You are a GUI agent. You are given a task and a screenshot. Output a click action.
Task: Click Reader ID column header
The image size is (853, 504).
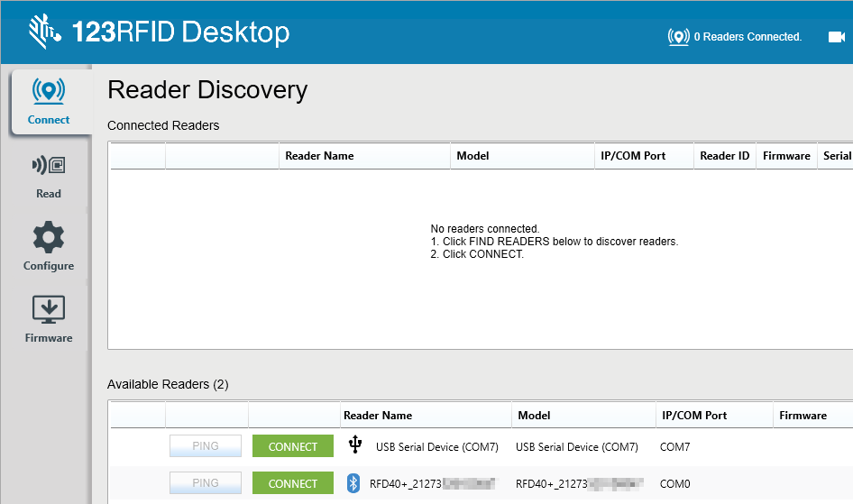tap(724, 156)
